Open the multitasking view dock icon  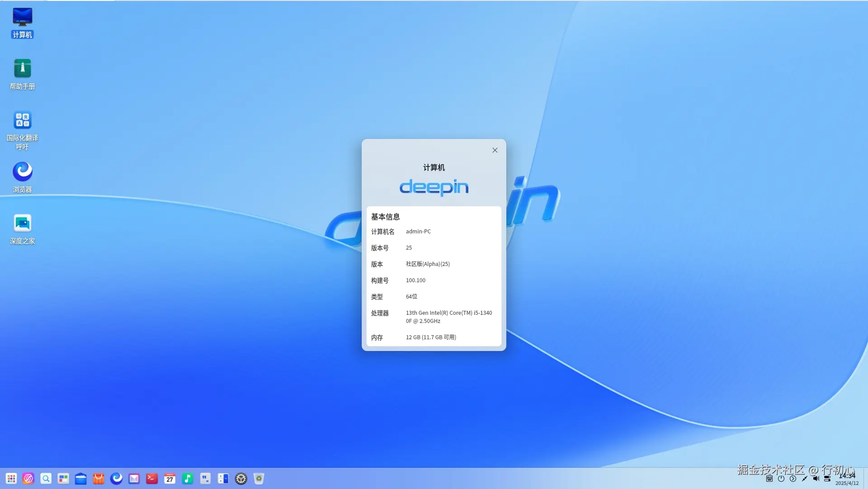tap(63, 479)
